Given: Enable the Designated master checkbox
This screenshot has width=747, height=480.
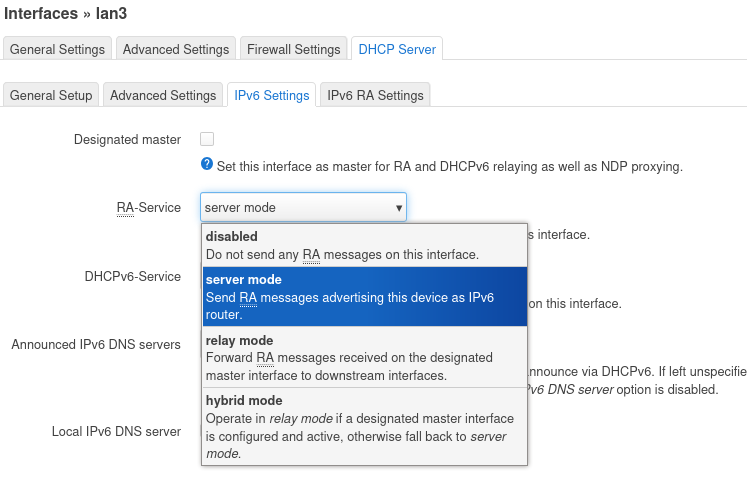Looking at the screenshot, I should [x=207, y=139].
